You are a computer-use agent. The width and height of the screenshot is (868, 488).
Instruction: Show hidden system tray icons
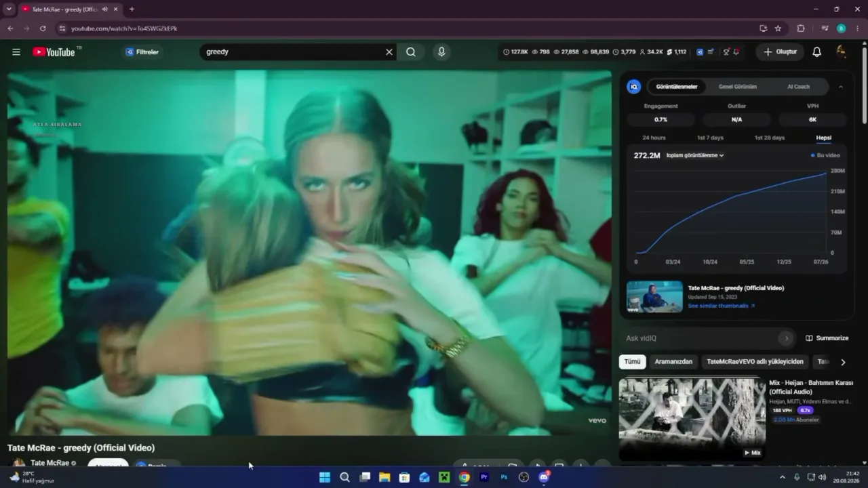pyautogui.click(x=783, y=477)
